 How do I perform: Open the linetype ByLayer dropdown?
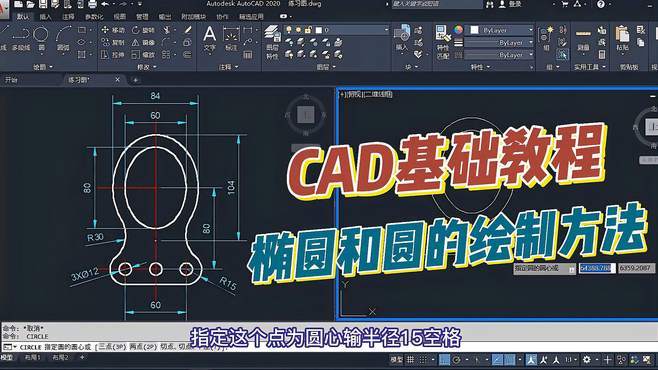[x=499, y=55]
